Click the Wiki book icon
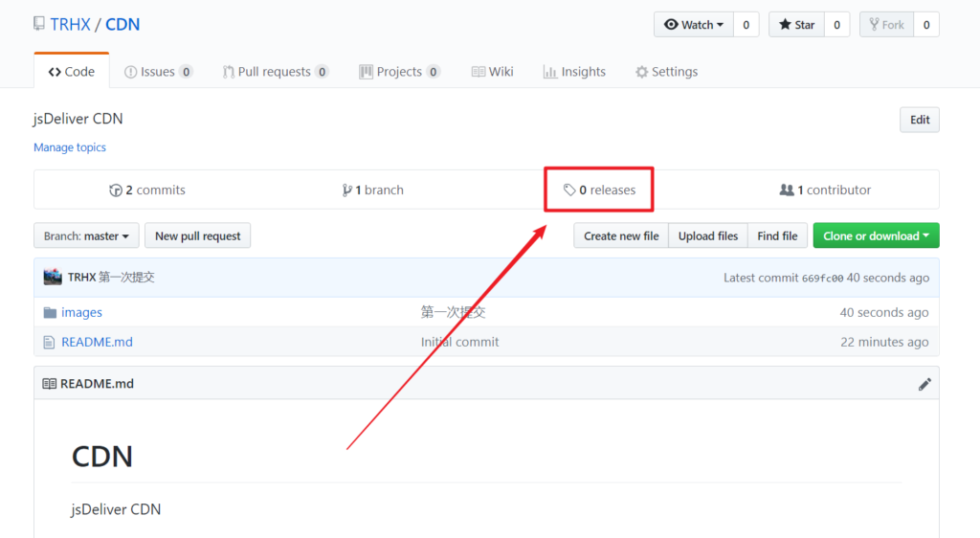The width and height of the screenshot is (980, 538). point(479,72)
